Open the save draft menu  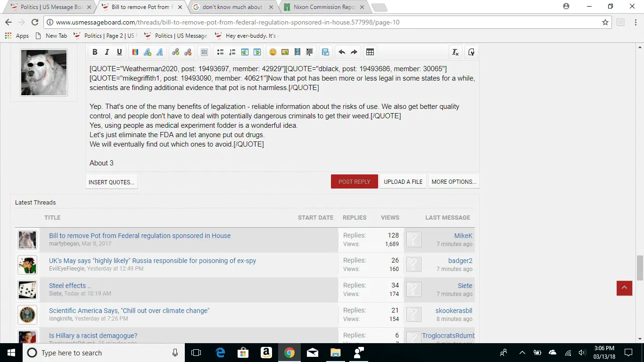[x=325, y=52]
